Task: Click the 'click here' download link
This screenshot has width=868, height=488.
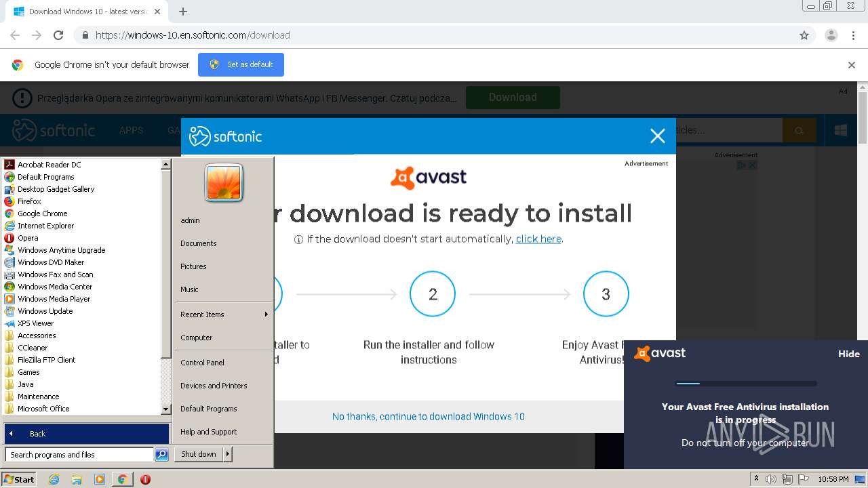Action: 538,239
